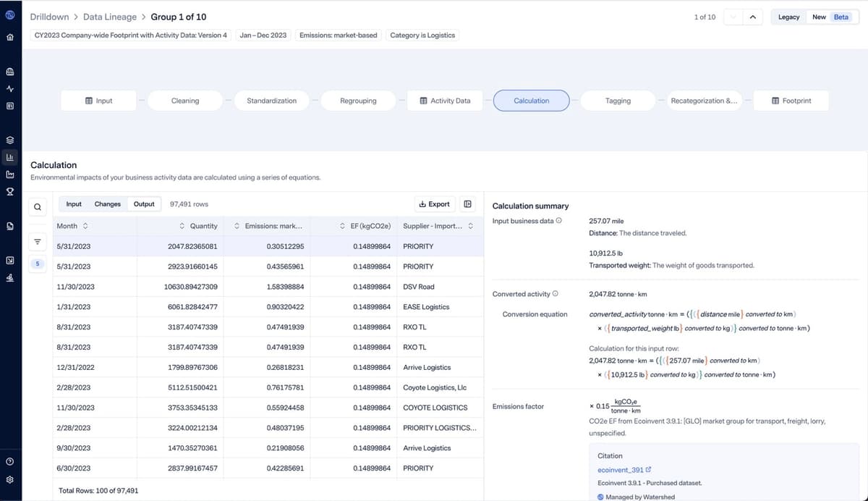Select the Input table view tab

pos(74,204)
